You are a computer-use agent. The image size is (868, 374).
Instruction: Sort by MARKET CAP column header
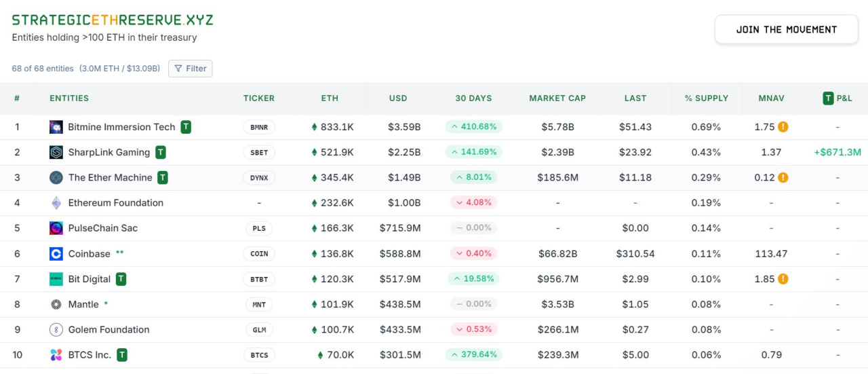coord(557,98)
